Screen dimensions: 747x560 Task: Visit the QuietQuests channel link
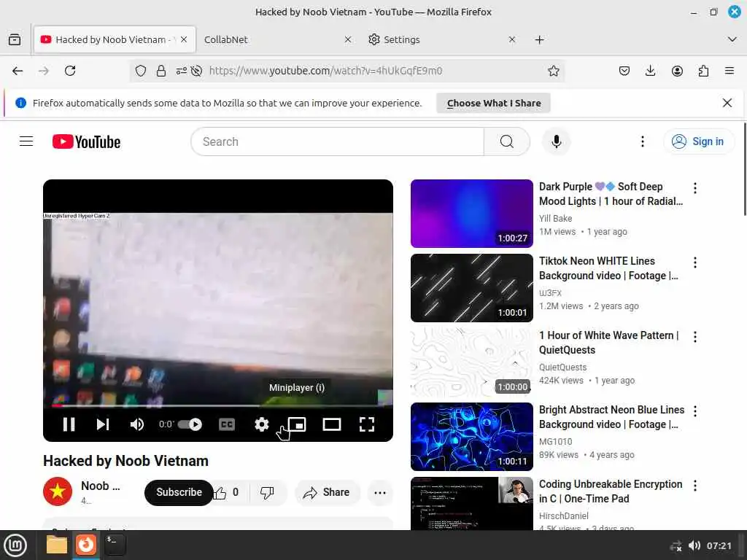point(562,367)
